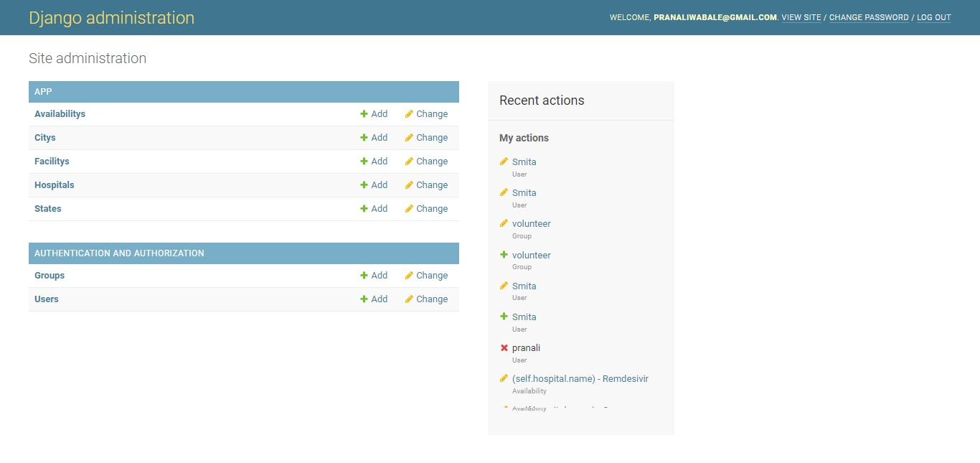The image size is (980, 463).
Task: Click LOG OUT in the header
Action: point(933,17)
